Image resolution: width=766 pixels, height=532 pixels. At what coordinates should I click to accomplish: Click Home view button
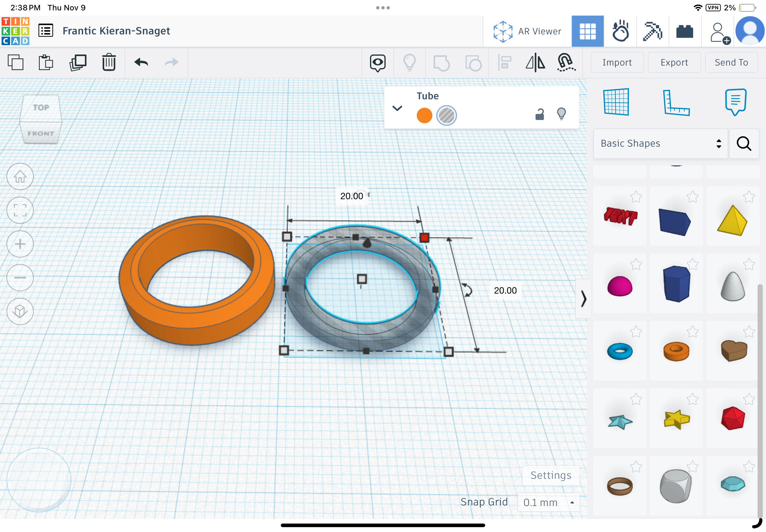[x=20, y=176]
